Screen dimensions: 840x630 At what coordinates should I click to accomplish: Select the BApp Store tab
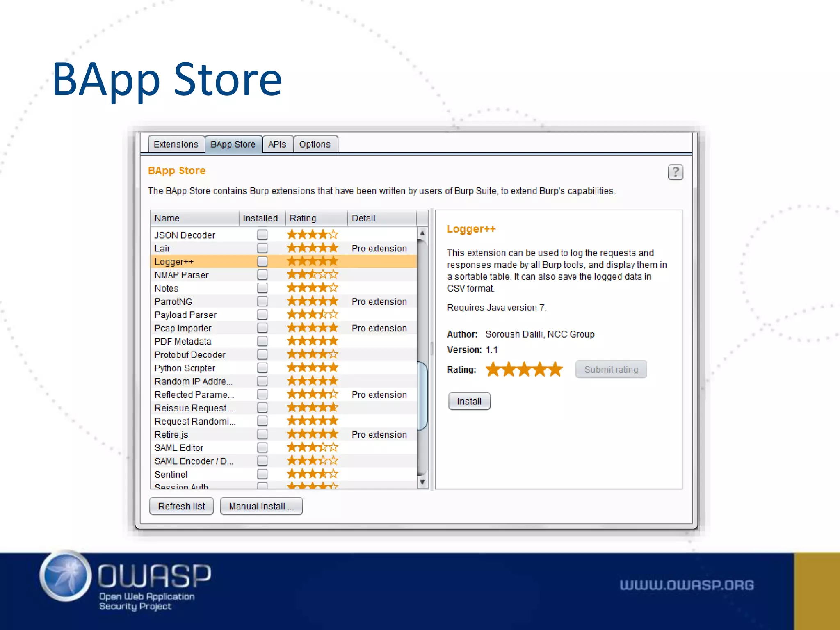(x=233, y=144)
